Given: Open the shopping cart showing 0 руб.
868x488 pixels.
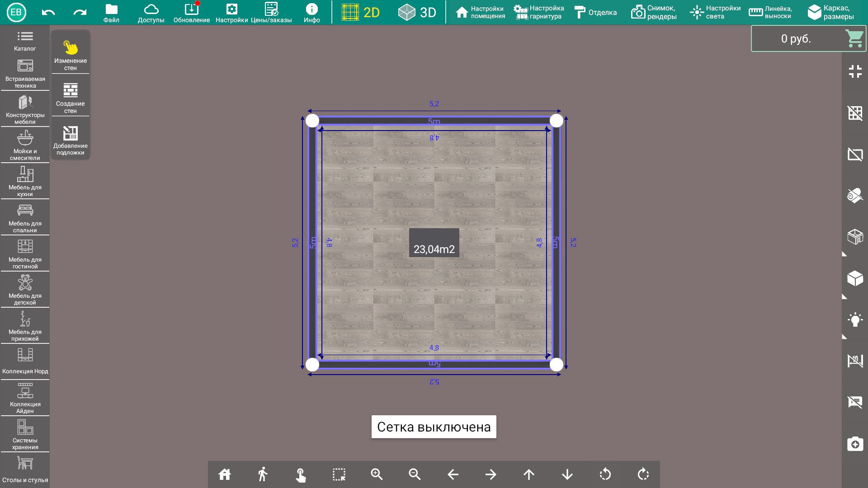Looking at the screenshot, I should click(808, 38).
